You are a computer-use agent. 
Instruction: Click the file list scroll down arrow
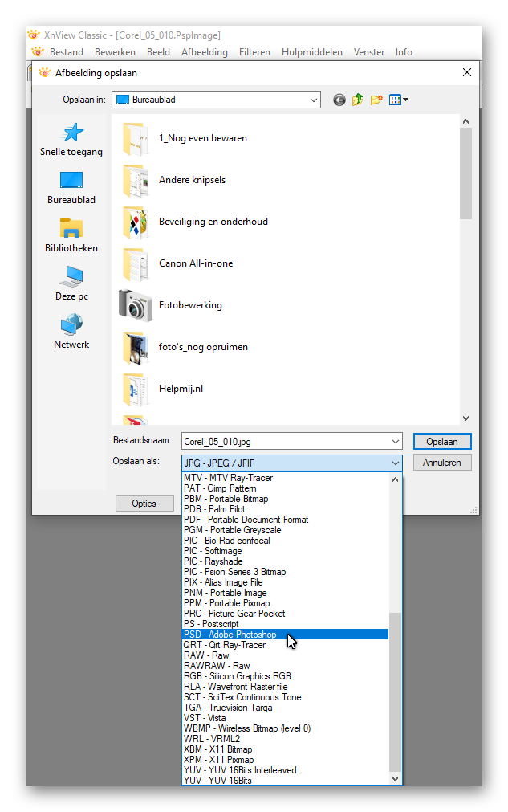click(x=465, y=418)
